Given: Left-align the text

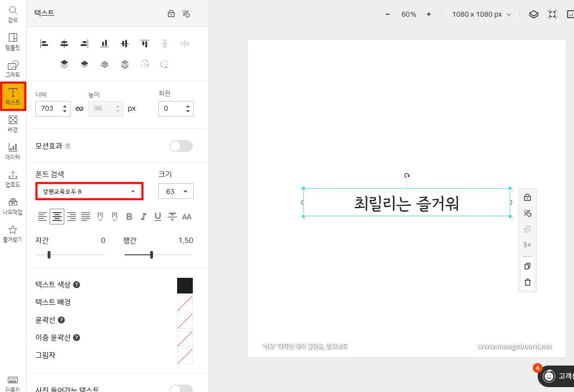Looking at the screenshot, I should coord(43,217).
